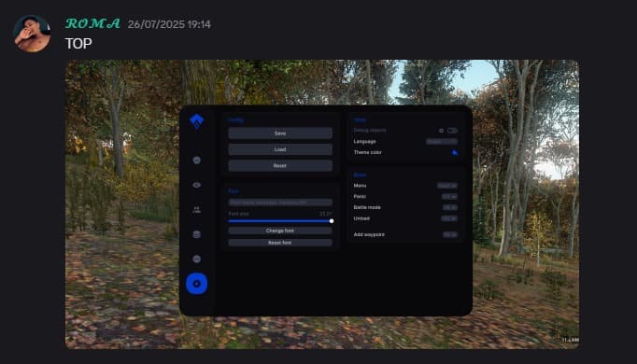The width and height of the screenshot is (637, 364).
Task: Click the message timestamp 26/07/2025 19:14
Action: click(x=169, y=24)
